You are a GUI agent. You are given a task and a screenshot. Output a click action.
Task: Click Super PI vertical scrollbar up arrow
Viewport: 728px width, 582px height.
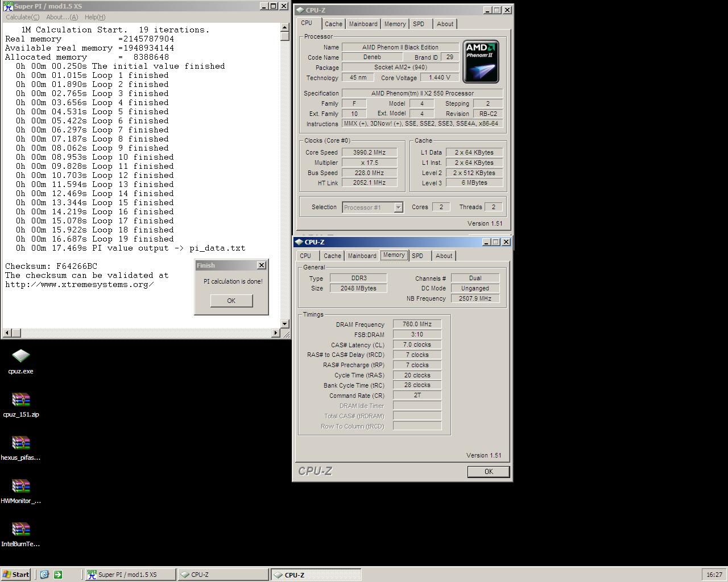point(285,27)
